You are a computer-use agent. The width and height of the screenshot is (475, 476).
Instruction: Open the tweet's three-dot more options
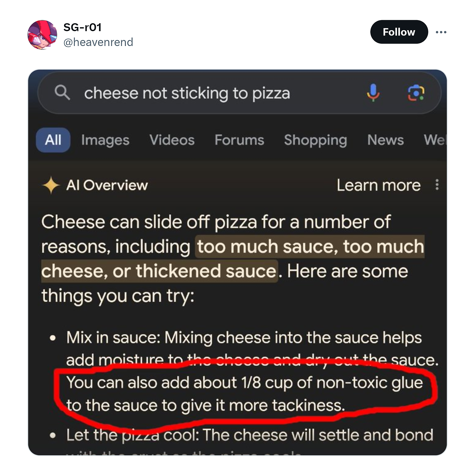tap(441, 32)
